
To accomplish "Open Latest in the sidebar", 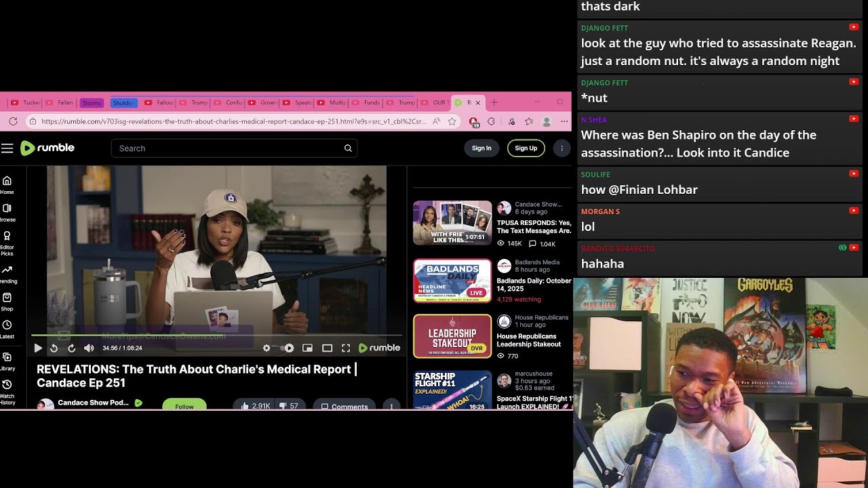I will pos(7,330).
